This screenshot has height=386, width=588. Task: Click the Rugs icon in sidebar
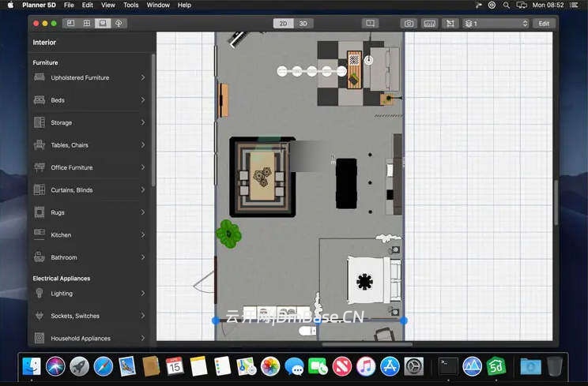40,212
